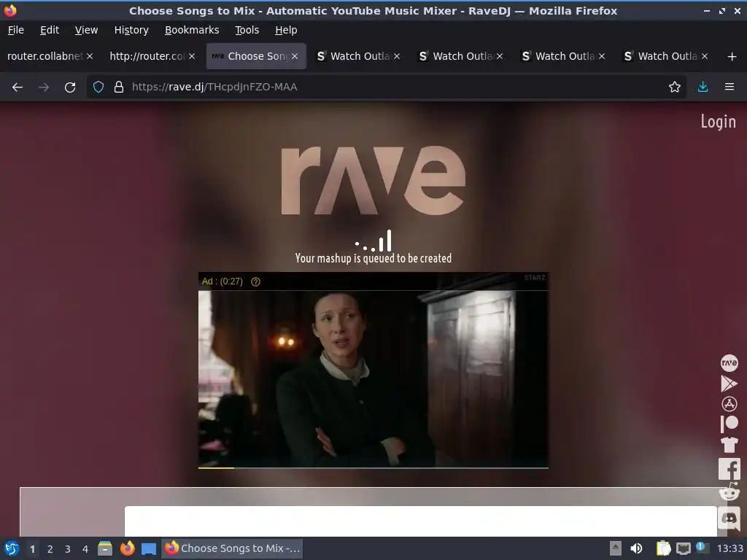Open the Tools menu

pyautogui.click(x=247, y=30)
